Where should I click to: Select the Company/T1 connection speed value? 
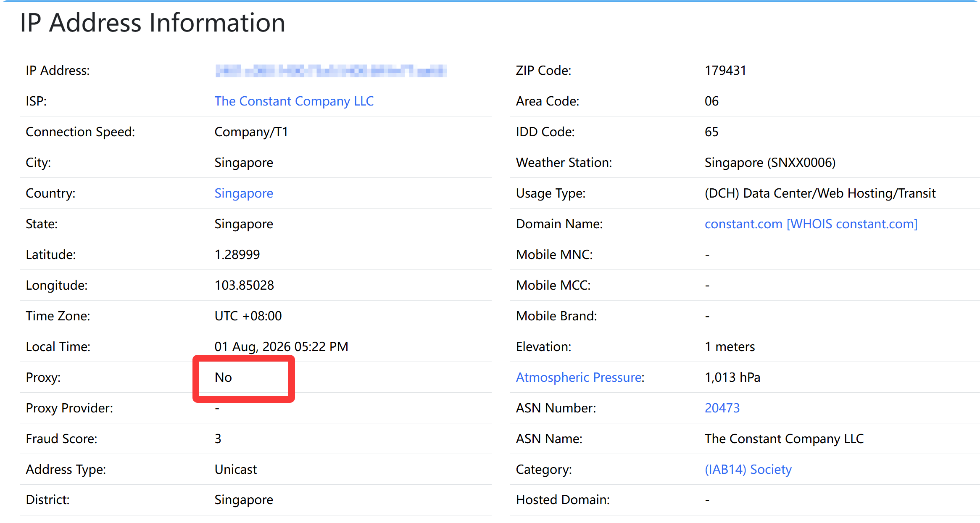pyautogui.click(x=251, y=132)
